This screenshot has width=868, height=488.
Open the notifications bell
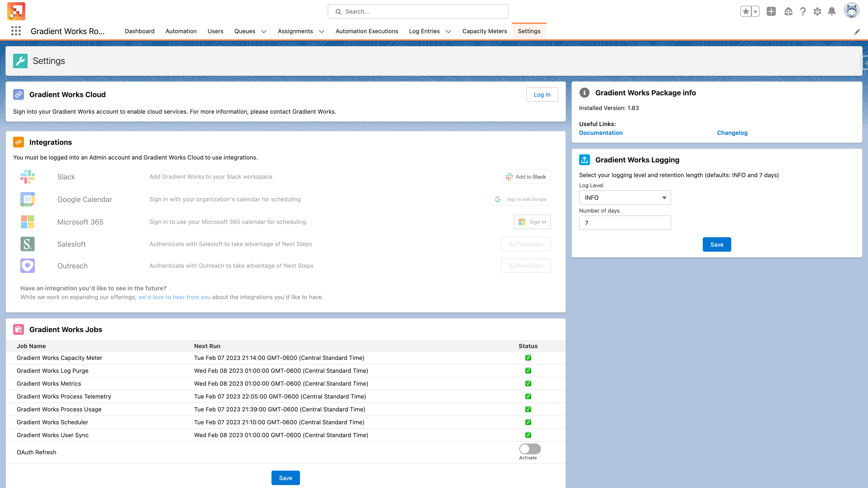(832, 12)
